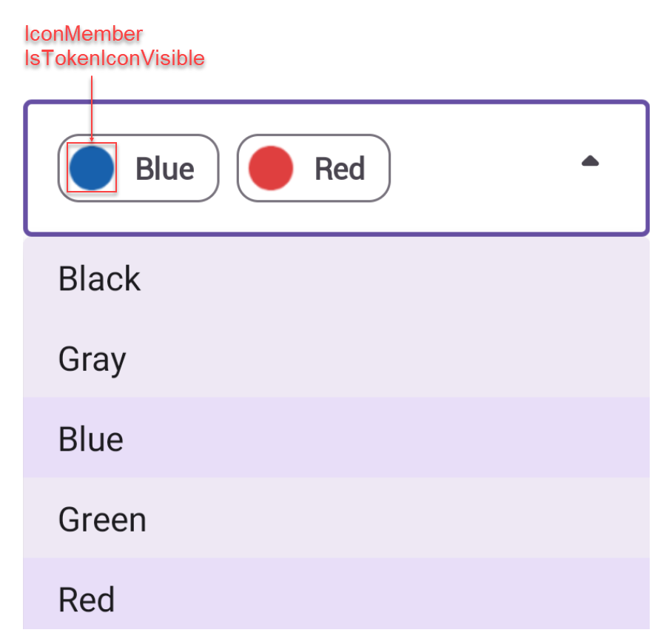
Task: Click the IsTokenIconVisible annotation label
Action: point(114,59)
